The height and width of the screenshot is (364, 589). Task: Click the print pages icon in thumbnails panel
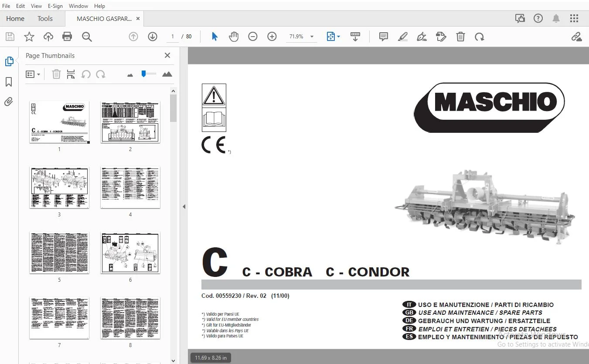[x=71, y=74]
